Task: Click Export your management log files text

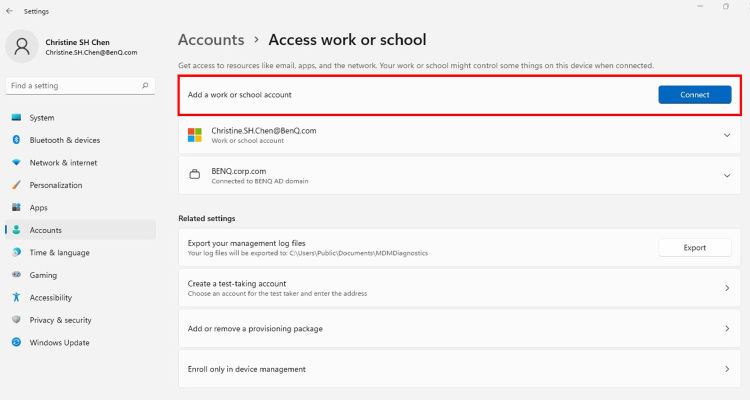Action: pos(246,243)
